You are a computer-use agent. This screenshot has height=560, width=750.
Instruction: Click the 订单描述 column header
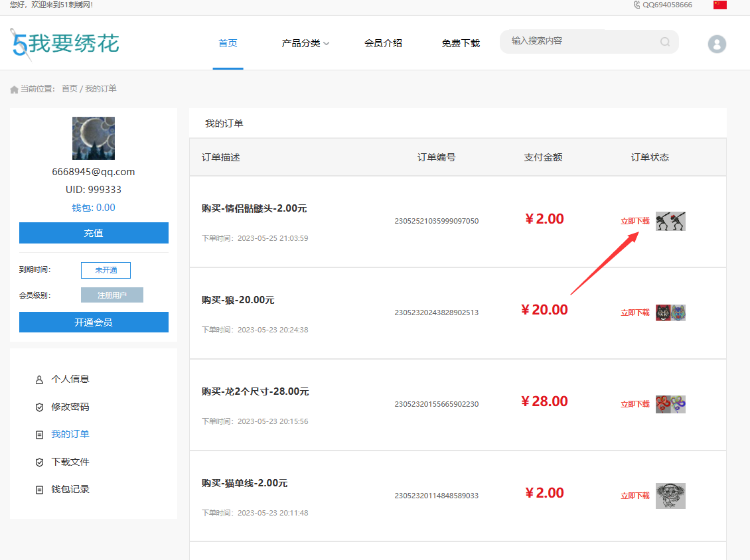220,157
